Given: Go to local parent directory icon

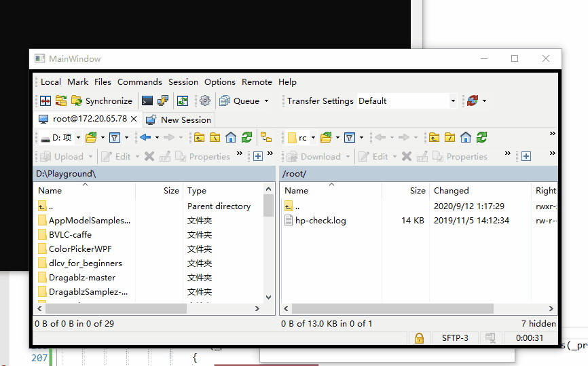Looking at the screenshot, I should click(x=199, y=138).
